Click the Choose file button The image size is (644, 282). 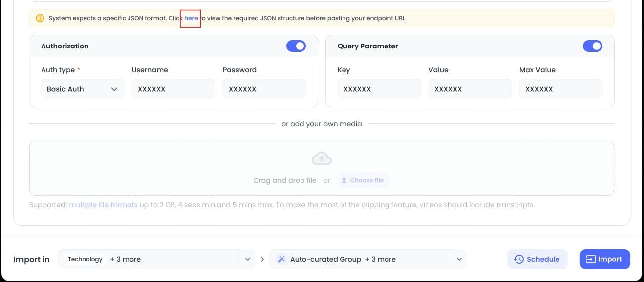tap(363, 180)
